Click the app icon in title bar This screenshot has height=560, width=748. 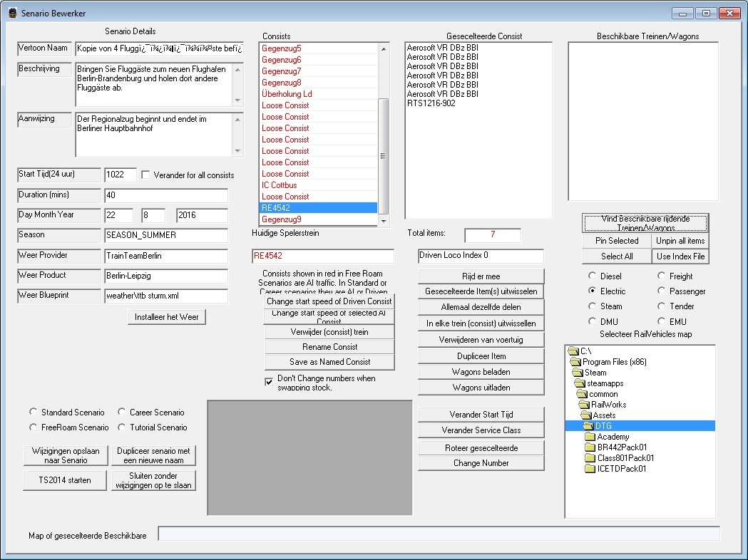tap(11, 14)
